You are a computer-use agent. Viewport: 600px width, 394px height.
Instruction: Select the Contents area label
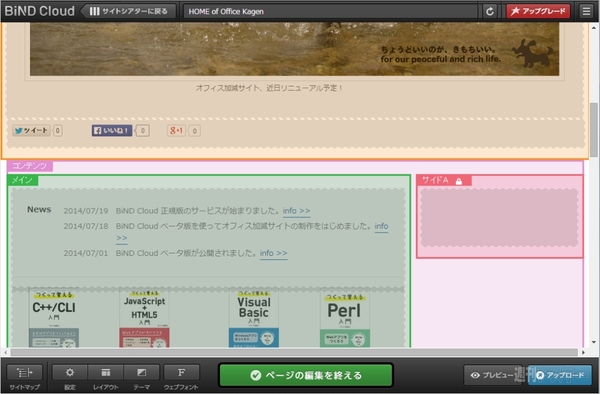(x=30, y=166)
